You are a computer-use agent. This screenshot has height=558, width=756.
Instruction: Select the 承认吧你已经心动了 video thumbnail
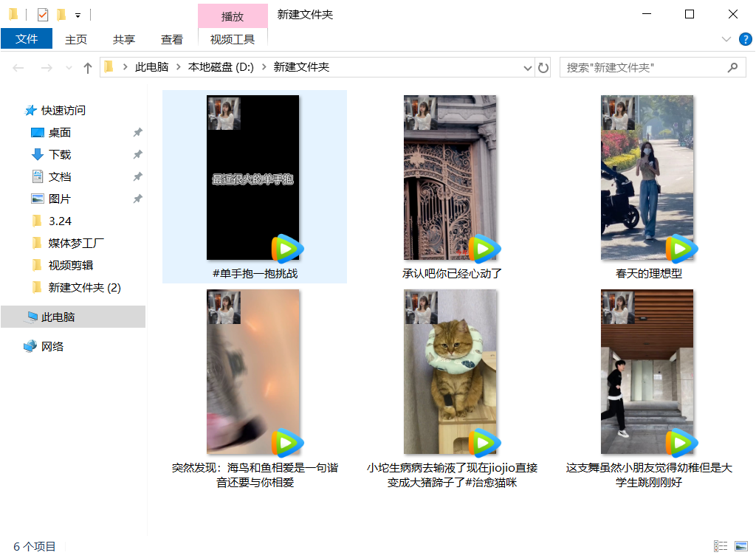point(450,177)
